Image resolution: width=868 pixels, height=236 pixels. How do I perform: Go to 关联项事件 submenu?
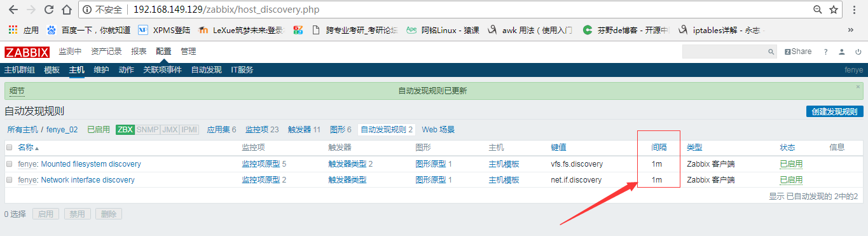162,70
